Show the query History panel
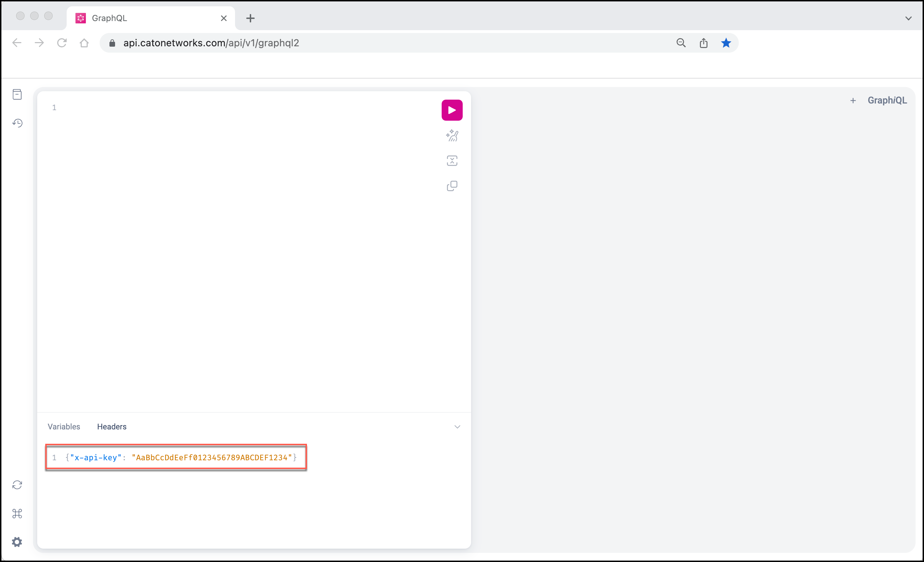The image size is (924, 562). click(17, 123)
